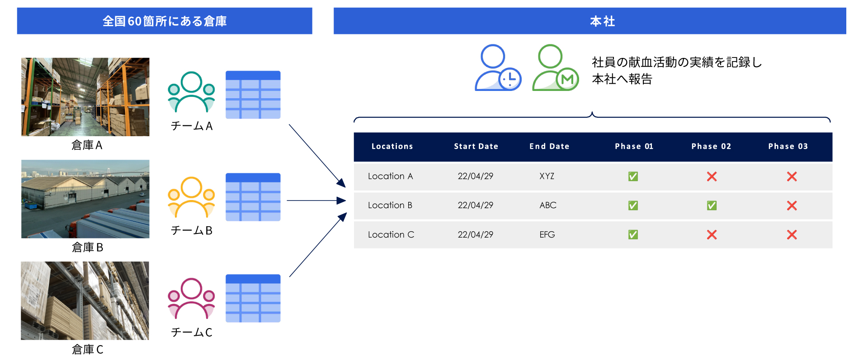Viewport: 868px width, 362px height.
Task: Select the Location B cell
Action: tap(390, 205)
